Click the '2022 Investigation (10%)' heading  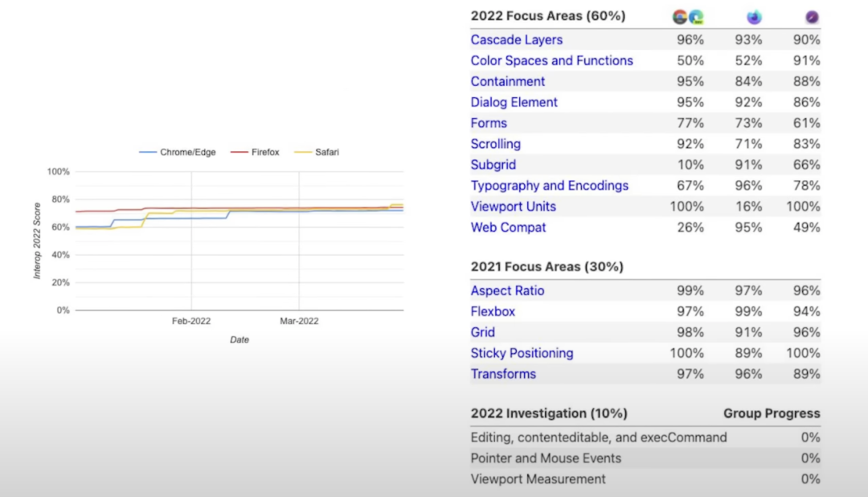(x=549, y=414)
